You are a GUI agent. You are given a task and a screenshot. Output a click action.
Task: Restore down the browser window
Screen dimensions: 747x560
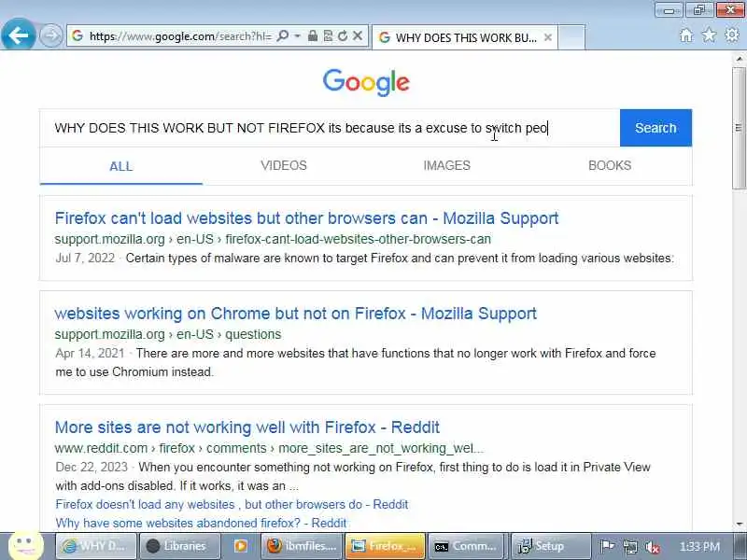698,10
